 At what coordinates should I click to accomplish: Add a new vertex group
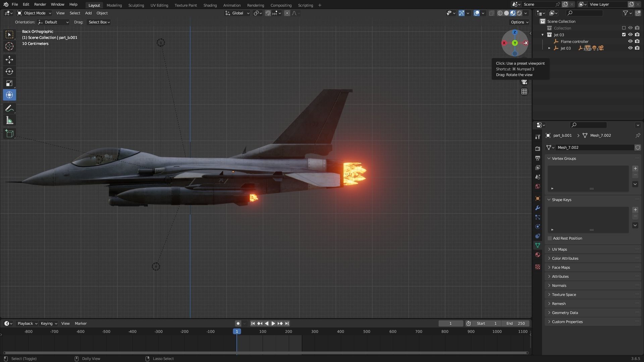tap(635, 169)
